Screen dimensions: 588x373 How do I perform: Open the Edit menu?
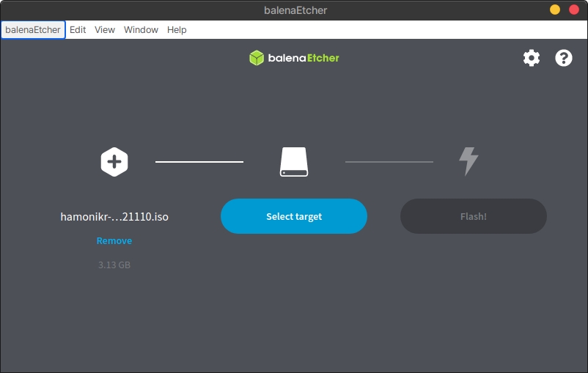[78, 30]
